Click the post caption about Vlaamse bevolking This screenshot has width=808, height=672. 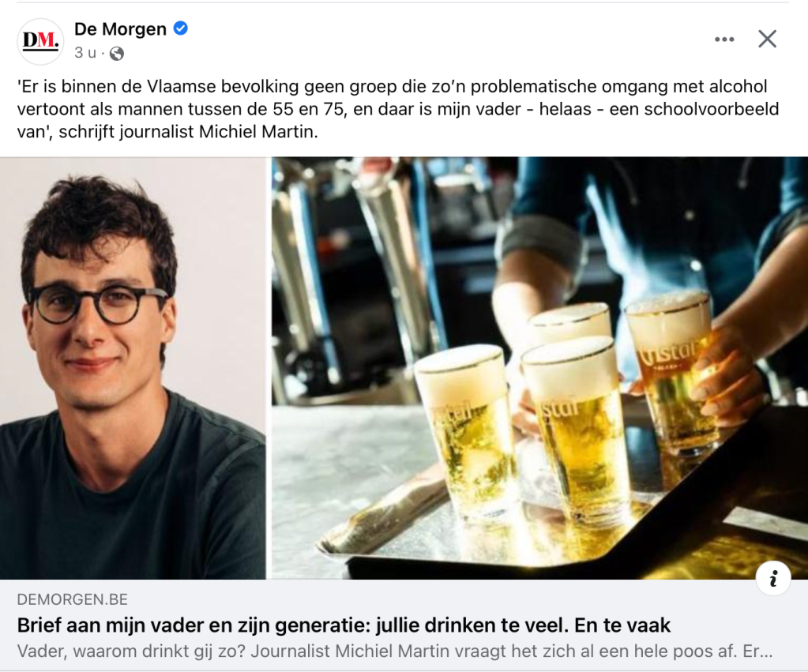[398, 109]
